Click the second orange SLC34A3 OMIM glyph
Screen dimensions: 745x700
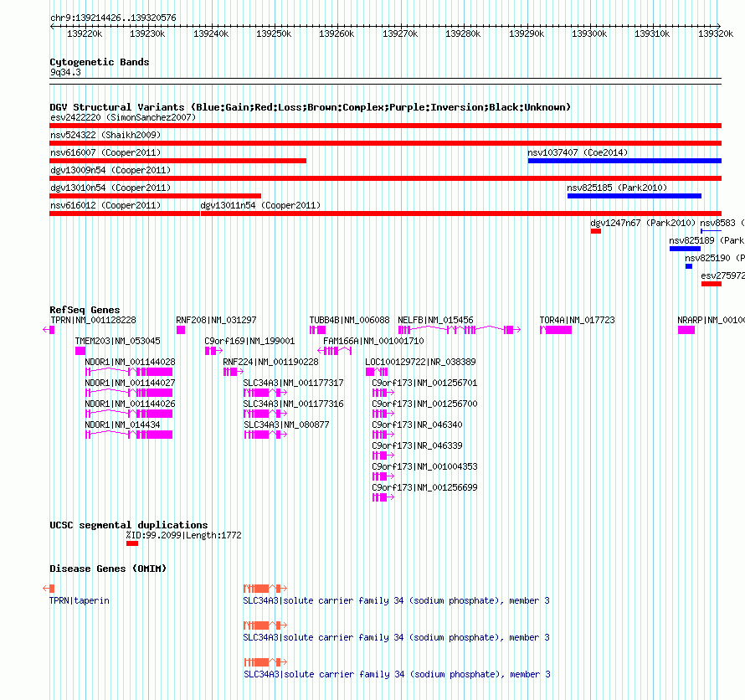pos(265,625)
